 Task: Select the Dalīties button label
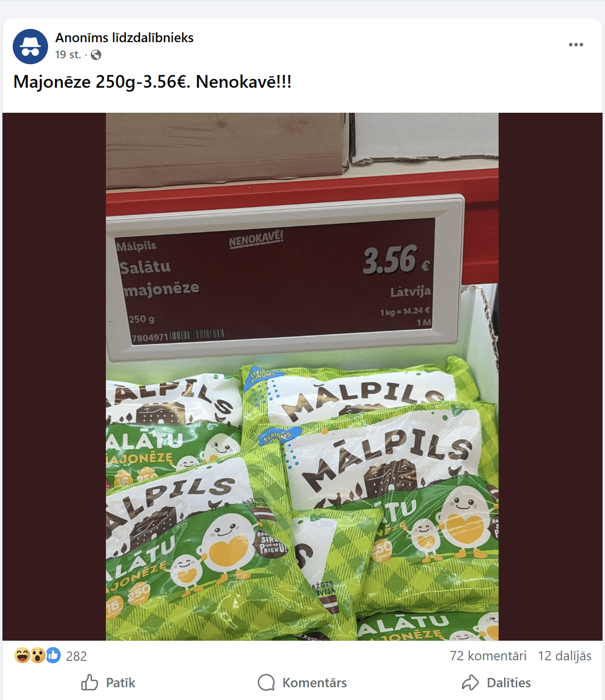click(x=508, y=683)
